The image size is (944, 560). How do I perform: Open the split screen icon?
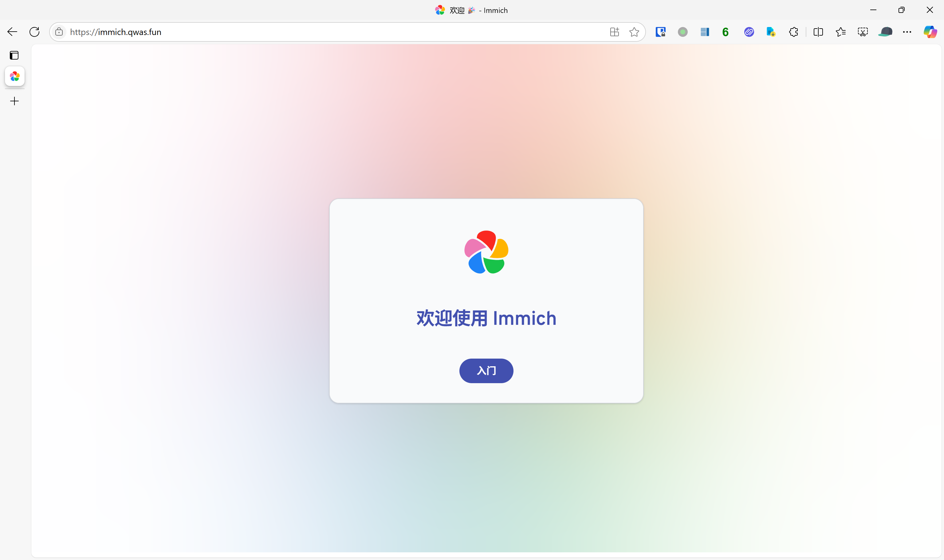tap(817, 32)
